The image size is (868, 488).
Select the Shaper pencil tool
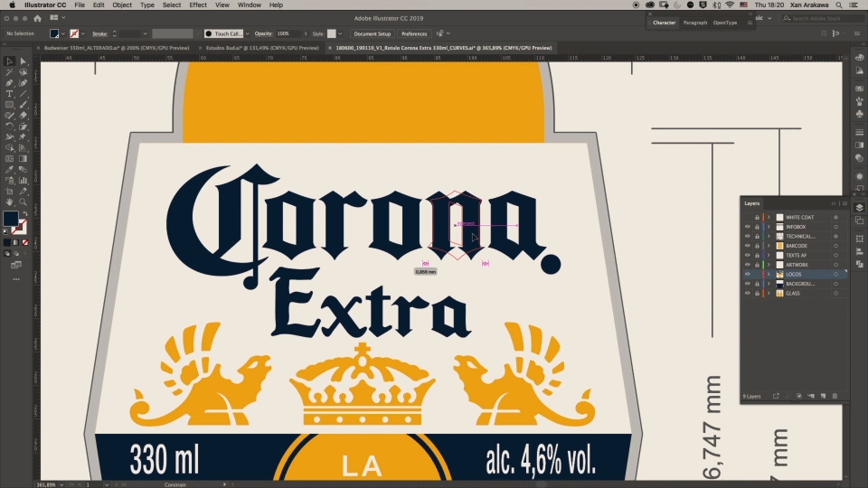(x=9, y=116)
